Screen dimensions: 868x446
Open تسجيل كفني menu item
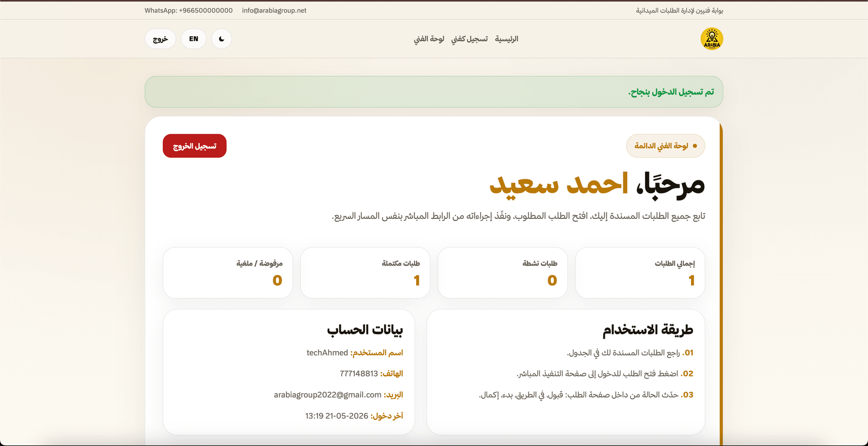(469, 39)
